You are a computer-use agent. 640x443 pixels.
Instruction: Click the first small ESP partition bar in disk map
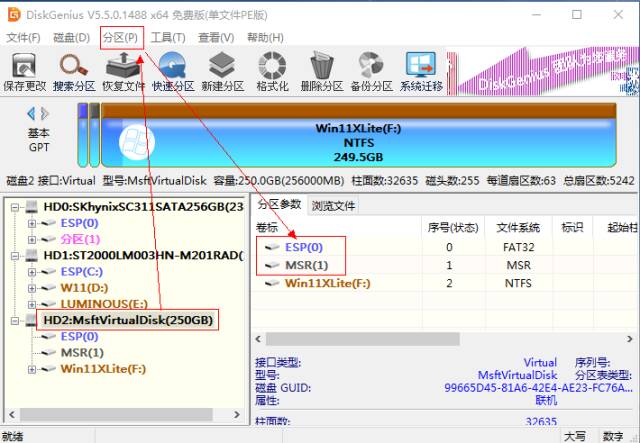[x=83, y=135]
